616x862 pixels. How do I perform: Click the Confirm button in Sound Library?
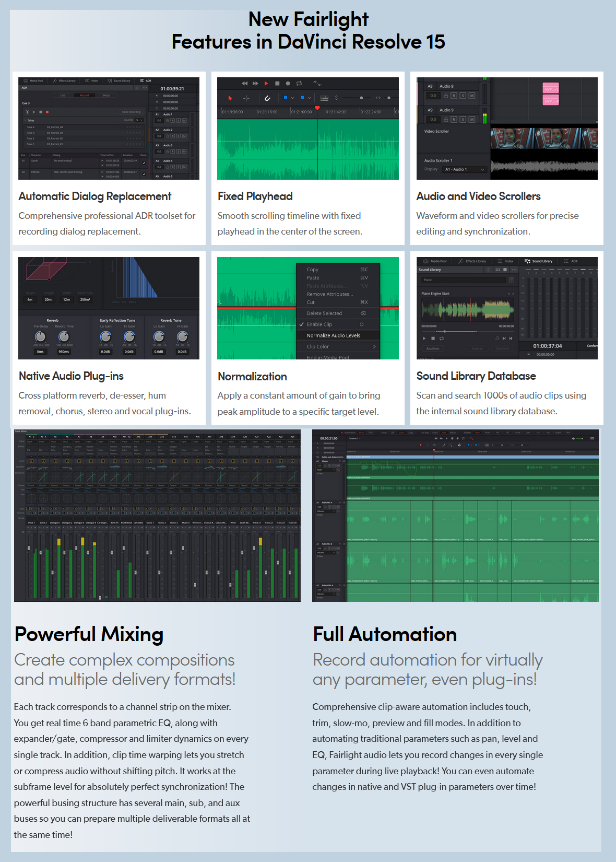pyautogui.click(x=502, y=348)
